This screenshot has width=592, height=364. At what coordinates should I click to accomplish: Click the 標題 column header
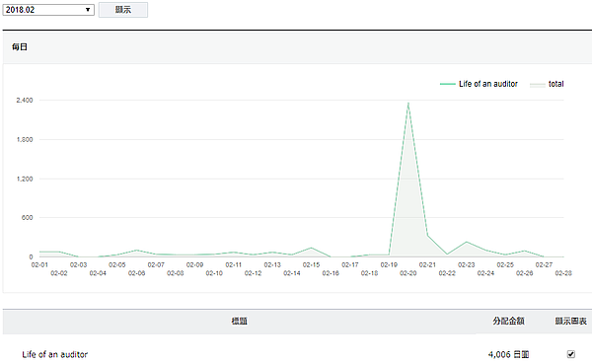point(239,321)
